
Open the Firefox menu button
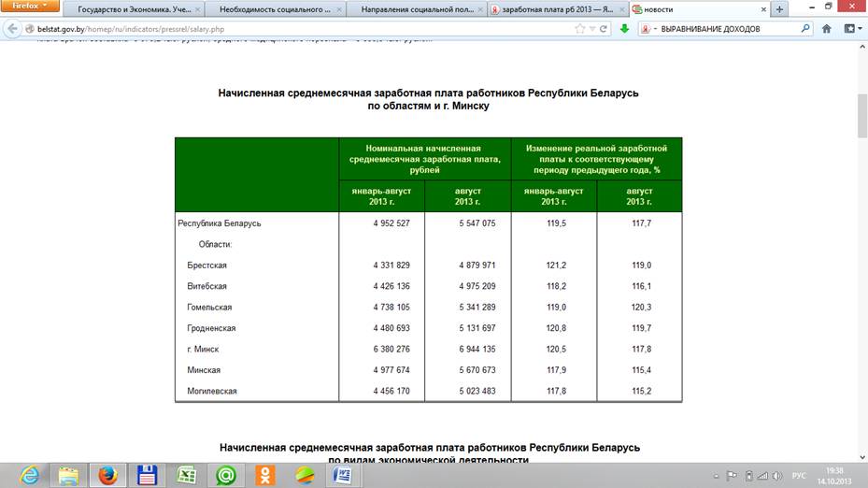tap(29, 7)
